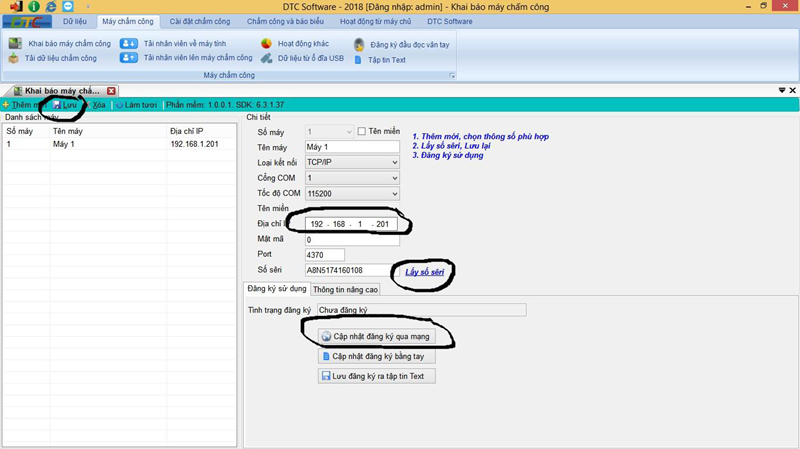Click the Tải dữ liệu chấm công icon
The height and width of the screenshot is (449, 800).
(x=14, y=59)
